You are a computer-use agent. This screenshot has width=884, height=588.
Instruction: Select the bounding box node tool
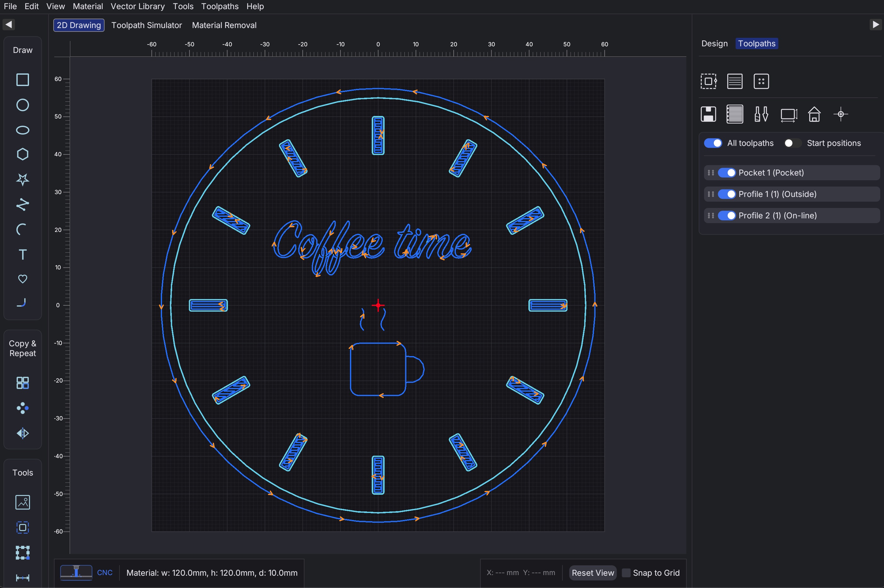[x=22, y=553]
